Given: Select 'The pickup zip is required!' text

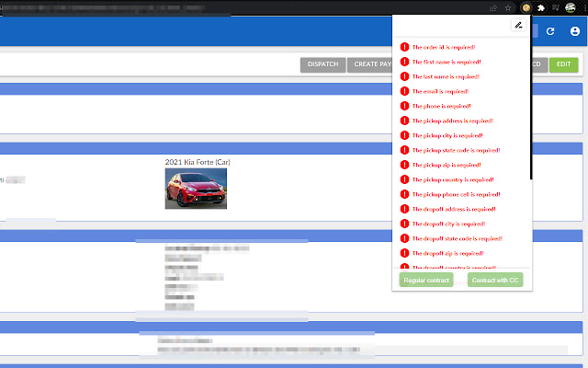Looking at the screenshot, I should 447,165.
